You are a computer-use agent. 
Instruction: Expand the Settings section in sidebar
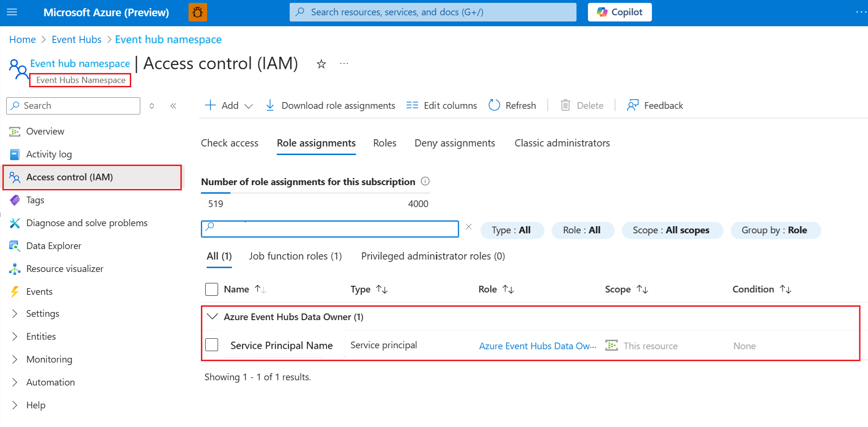pos(15,313)
